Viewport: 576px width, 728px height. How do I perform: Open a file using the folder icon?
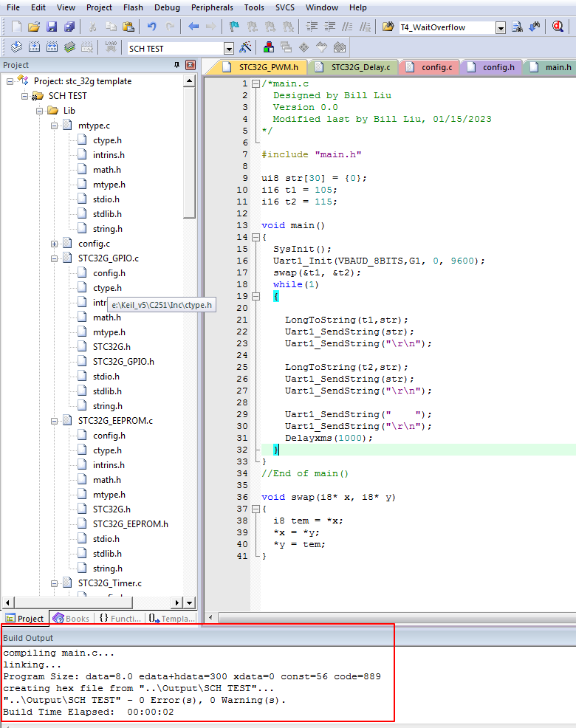33,27
